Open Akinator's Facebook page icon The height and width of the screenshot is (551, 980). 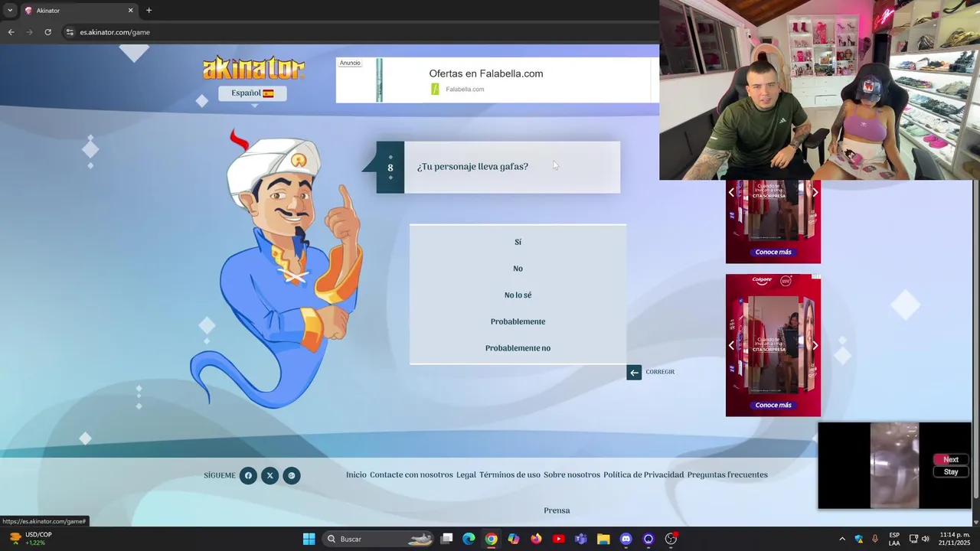tap(248, 475)
